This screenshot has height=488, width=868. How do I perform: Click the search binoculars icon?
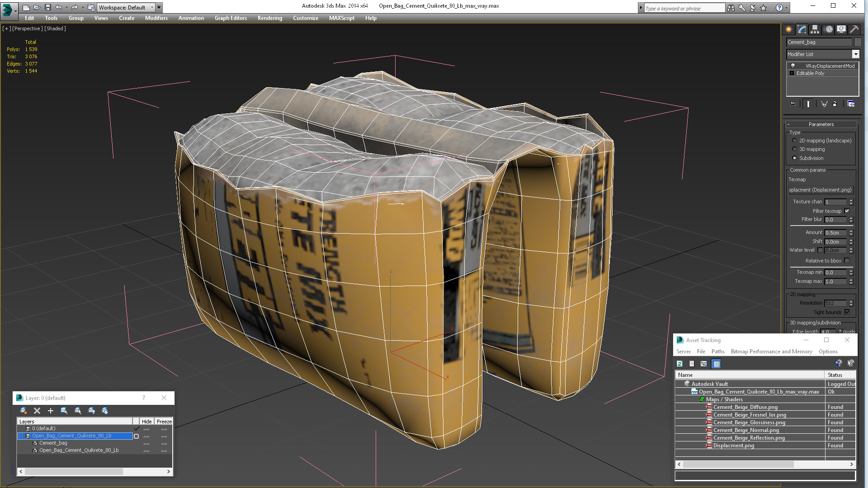click(x=731, y=8)
